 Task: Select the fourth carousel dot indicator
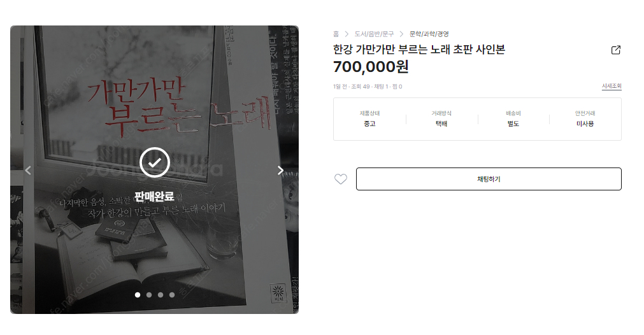point(172,295)
